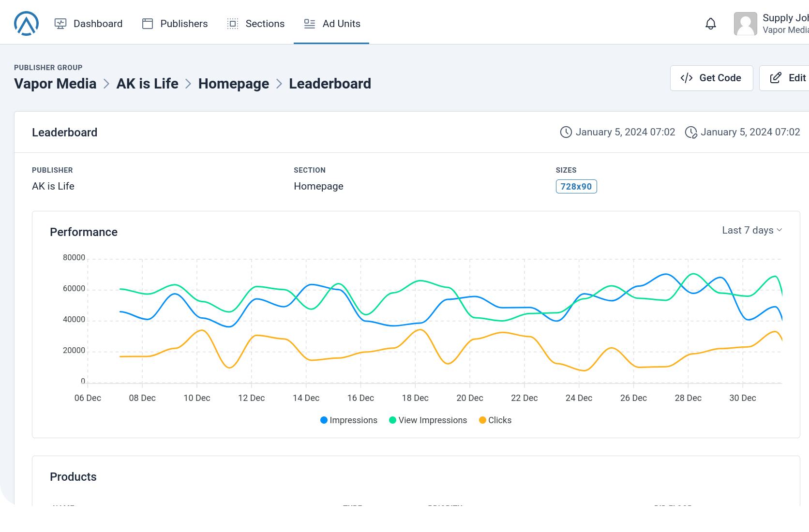Toggle Impressions series in chart legend
Image resolution: width=809 pixels, height=532 pixels.
[x=349, y=420]
